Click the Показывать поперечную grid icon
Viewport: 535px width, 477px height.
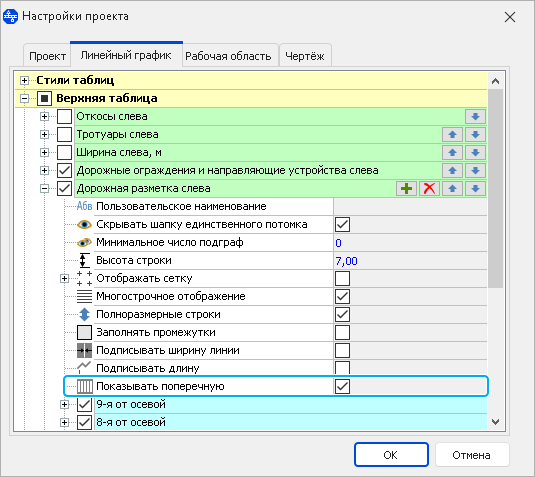tap(84, 387)
